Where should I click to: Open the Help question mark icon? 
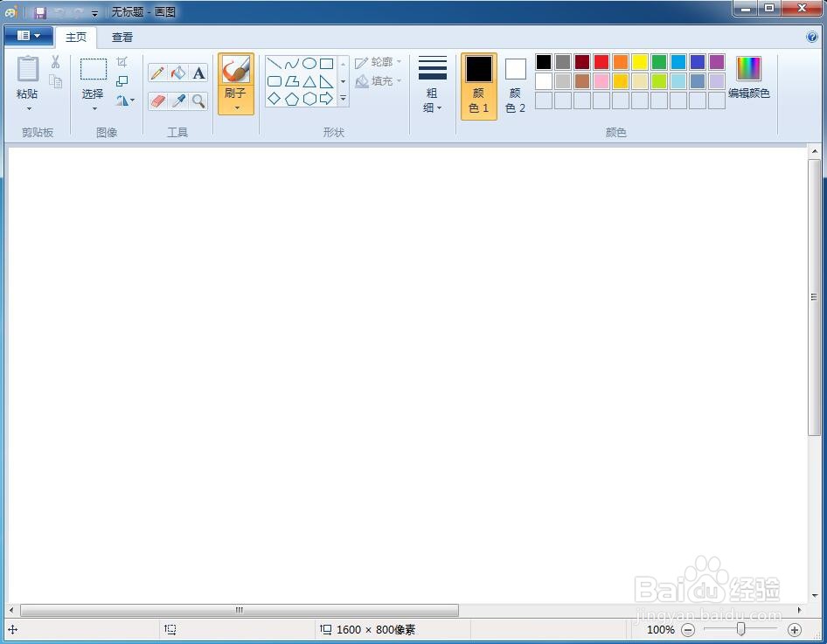point(812,37)
